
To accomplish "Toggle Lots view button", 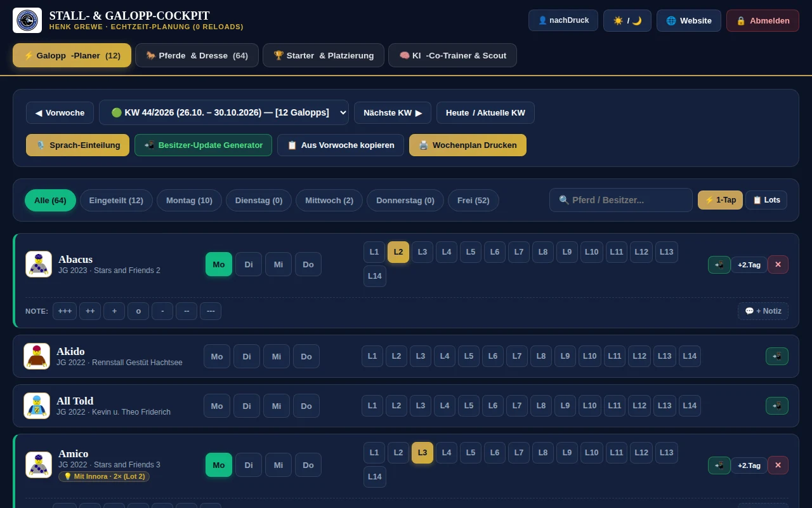I will click(x=766, y=200).
